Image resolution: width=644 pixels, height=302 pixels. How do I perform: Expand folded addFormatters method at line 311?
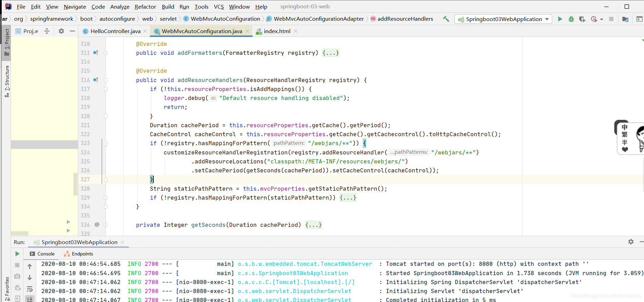[x=106, y=53]
